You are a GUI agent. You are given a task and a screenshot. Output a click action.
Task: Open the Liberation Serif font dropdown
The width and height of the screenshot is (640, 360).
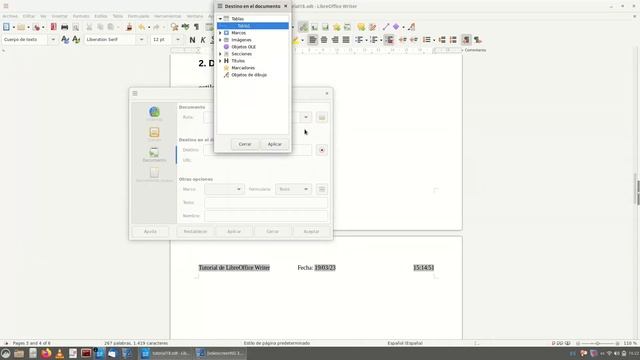pyautogui.click(x=142, y=40)
